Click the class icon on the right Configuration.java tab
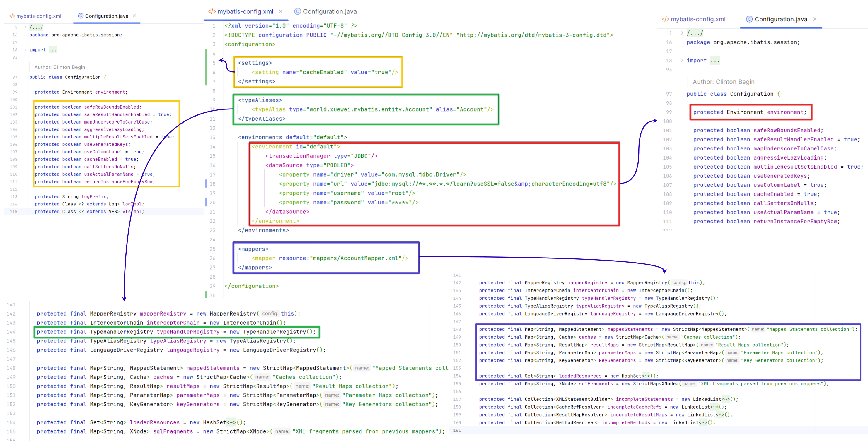Viewport: 868px width, 442px height. click(749, 19)
